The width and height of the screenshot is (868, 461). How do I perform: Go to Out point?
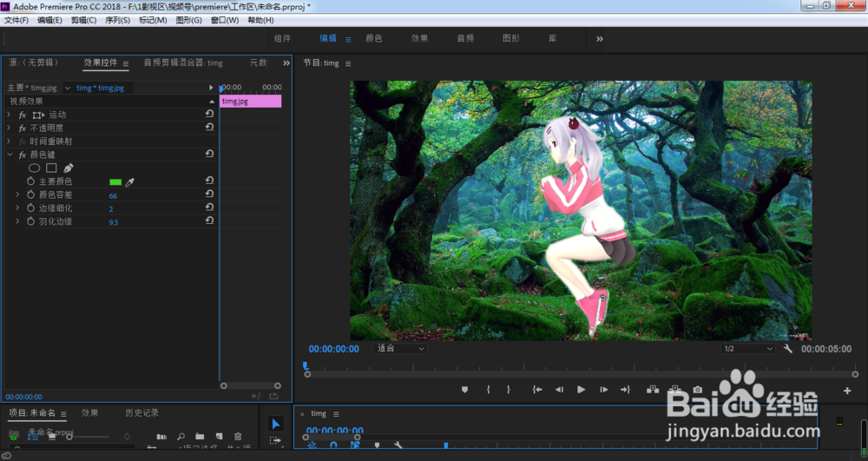click(625, 390)
